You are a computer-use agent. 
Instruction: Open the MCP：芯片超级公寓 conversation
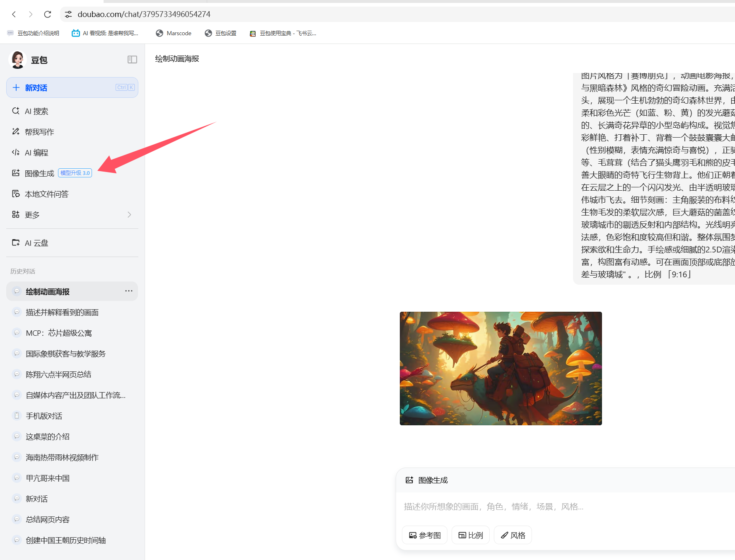click(x=59, y=333)
